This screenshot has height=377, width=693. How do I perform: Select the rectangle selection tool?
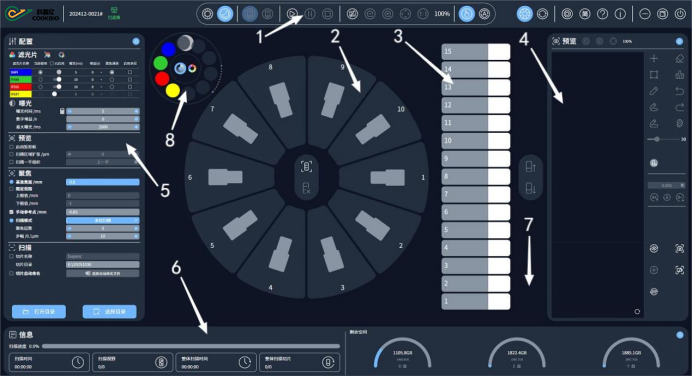654,75
